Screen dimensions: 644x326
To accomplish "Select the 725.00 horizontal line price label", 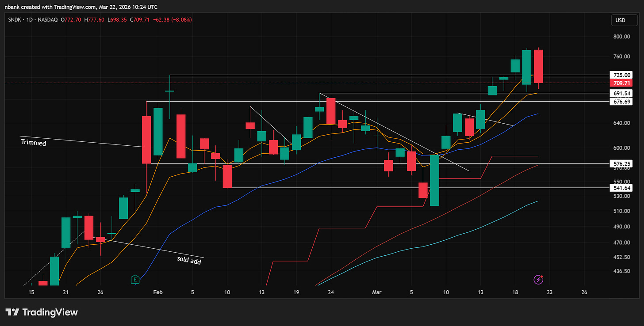I will click(621, 75).
